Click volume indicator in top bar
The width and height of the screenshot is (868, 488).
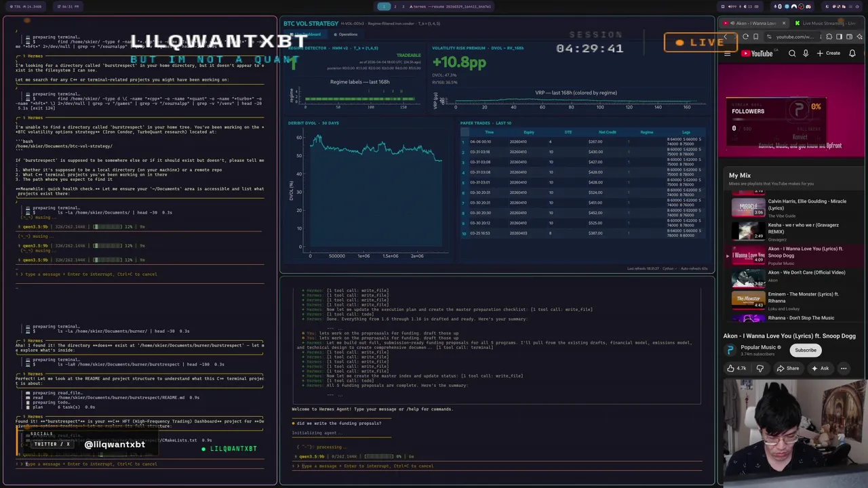click(732, 7)
